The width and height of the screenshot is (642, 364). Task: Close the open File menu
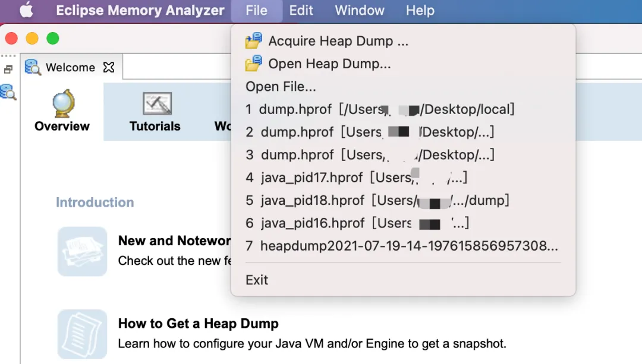tap(256, 10)
